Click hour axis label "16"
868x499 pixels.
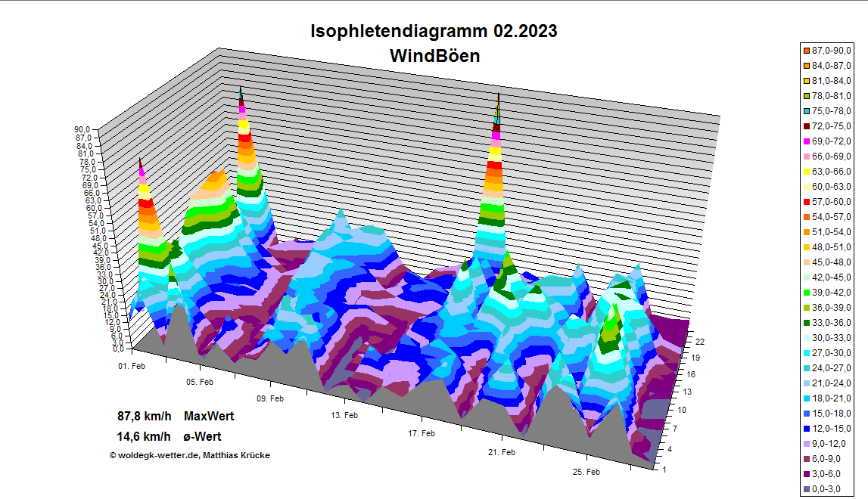click(x=691, y=374)
